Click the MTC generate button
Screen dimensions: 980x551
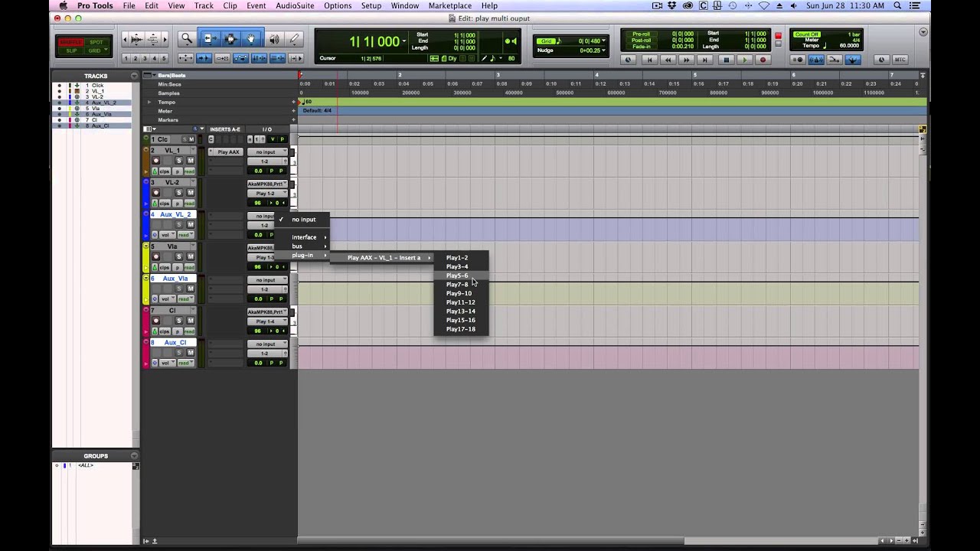900,60
